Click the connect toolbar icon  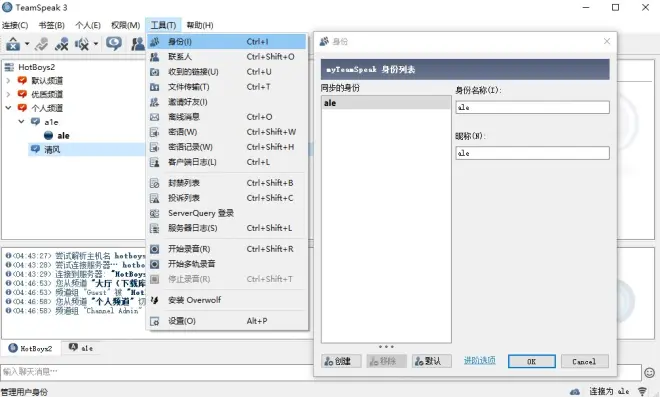tap(13, 43)
